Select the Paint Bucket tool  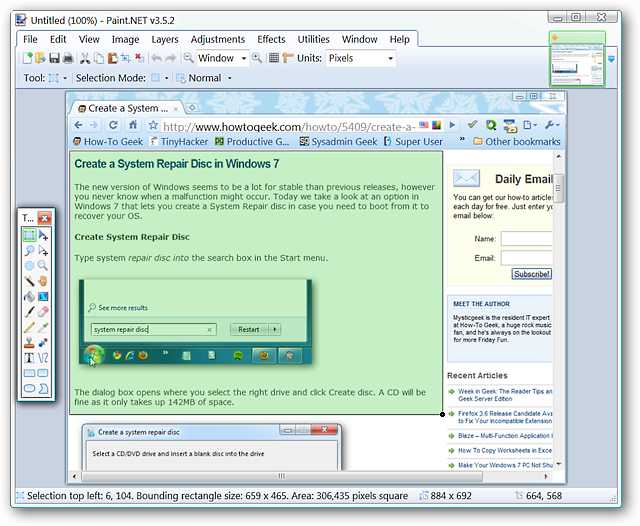(29, 296)
